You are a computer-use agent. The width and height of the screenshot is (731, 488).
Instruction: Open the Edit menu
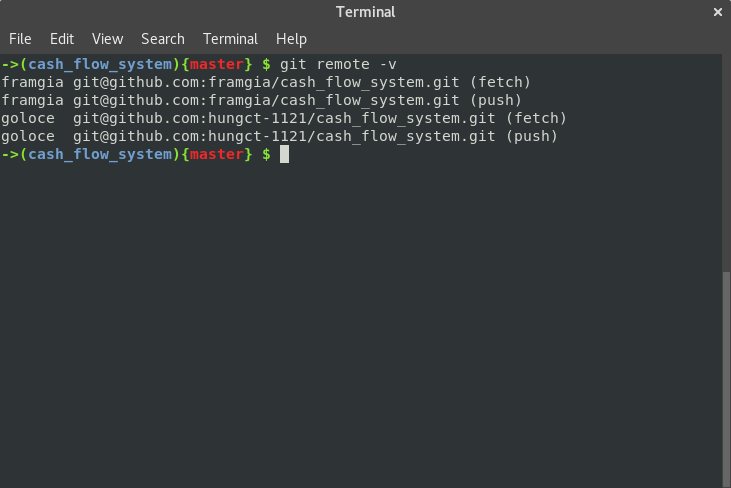click(62, 39)
